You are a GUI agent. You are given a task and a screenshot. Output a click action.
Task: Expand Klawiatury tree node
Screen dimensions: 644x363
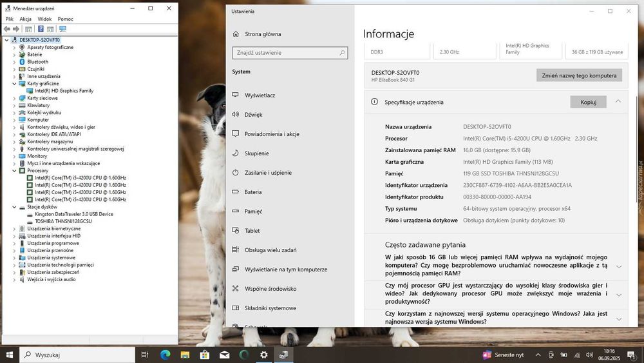coord(14,105)
